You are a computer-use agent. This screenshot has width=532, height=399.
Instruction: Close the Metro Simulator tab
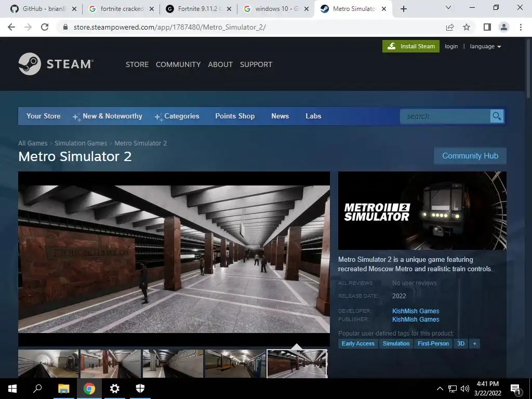[384, 9]
